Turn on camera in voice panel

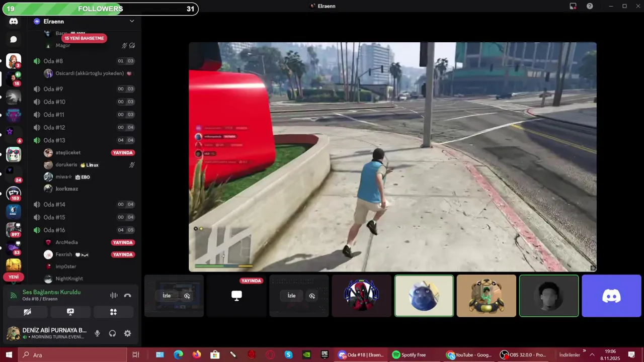28,312
